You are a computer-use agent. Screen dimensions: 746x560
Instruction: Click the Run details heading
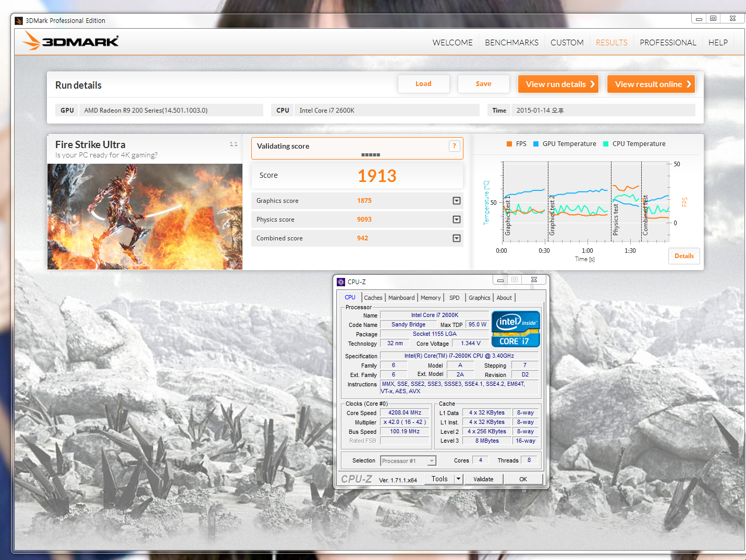point(78,85)
